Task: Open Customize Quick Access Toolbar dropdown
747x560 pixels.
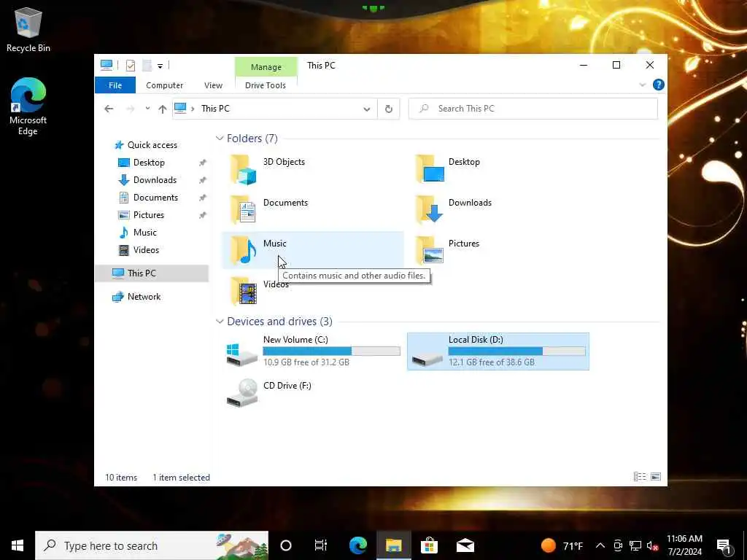Action: pos(160,66)
